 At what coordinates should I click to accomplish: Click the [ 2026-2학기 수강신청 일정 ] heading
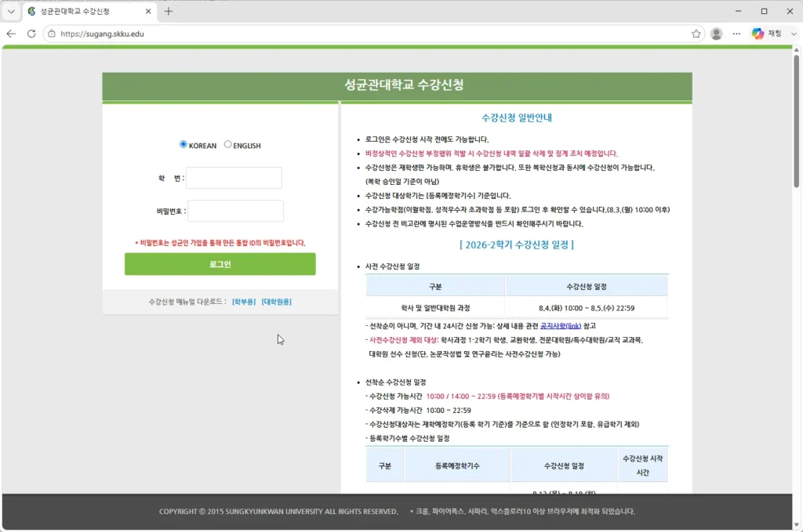click(x=517, y=244)
